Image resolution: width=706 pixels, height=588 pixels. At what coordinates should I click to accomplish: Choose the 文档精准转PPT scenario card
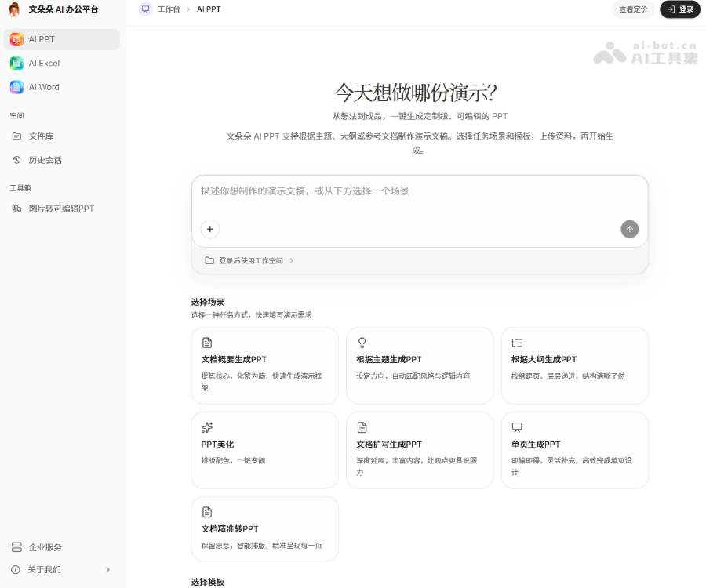265,529
